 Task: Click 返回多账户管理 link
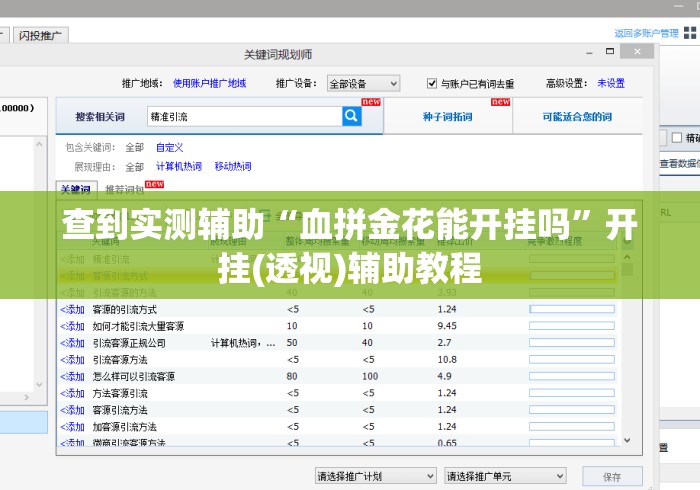point(646,33)
